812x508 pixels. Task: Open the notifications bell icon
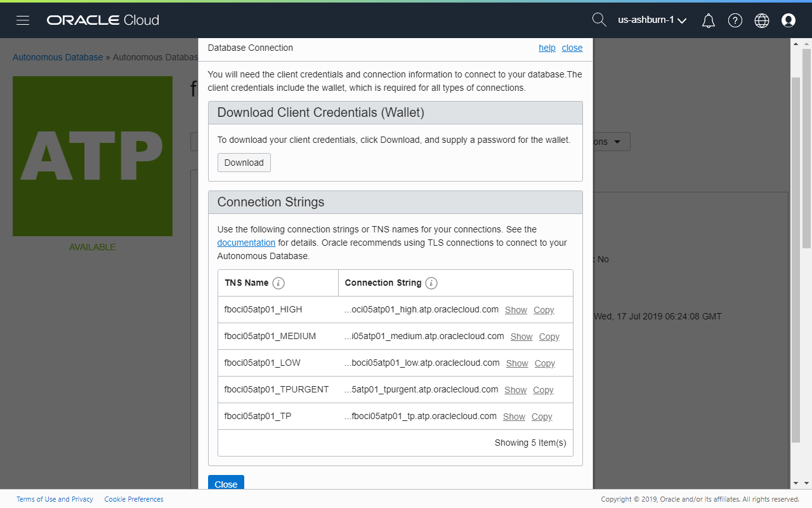(x=709, y=20)
